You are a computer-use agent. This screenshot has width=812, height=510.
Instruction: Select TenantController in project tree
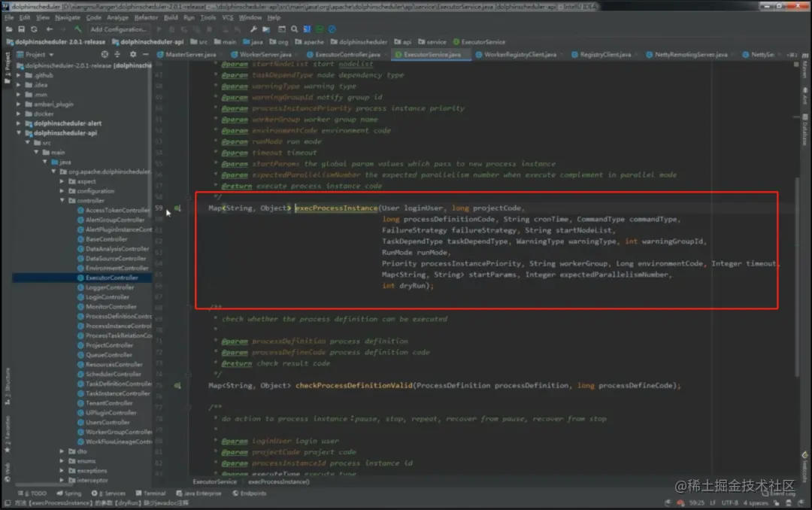pyautogui.click(x=109, y=403)
